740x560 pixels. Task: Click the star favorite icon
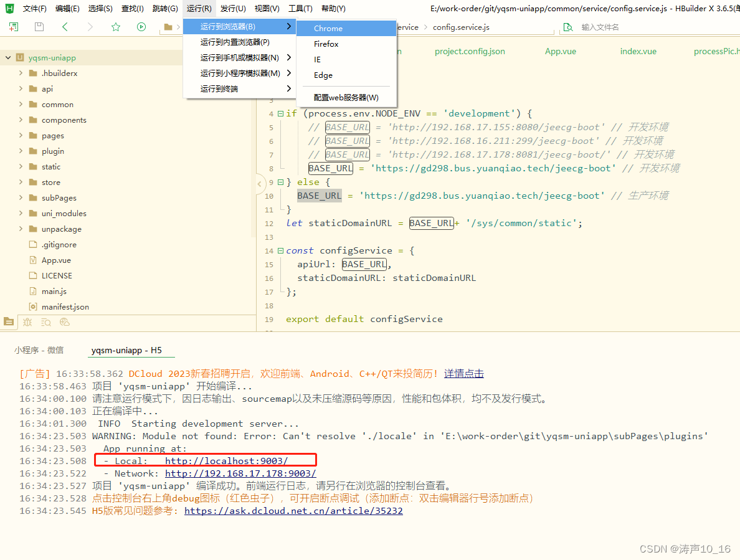116,27
